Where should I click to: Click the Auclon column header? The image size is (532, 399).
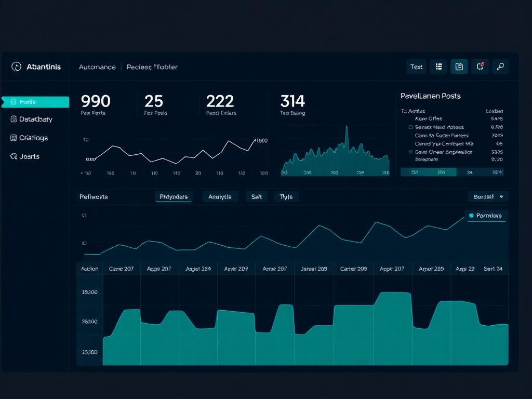[89, 269]
